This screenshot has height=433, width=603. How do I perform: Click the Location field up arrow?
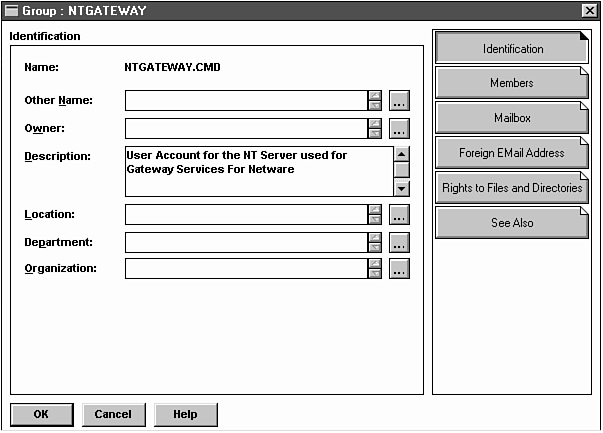375,210
